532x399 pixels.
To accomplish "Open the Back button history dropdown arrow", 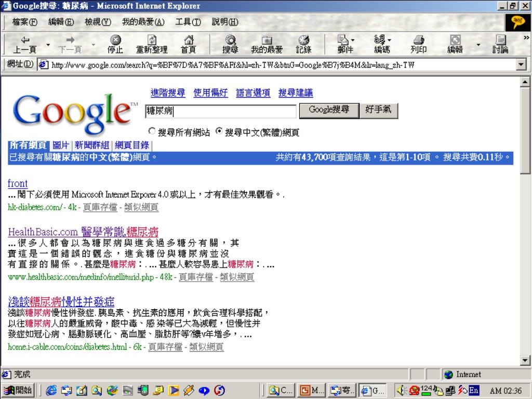I will coord(48,45).
